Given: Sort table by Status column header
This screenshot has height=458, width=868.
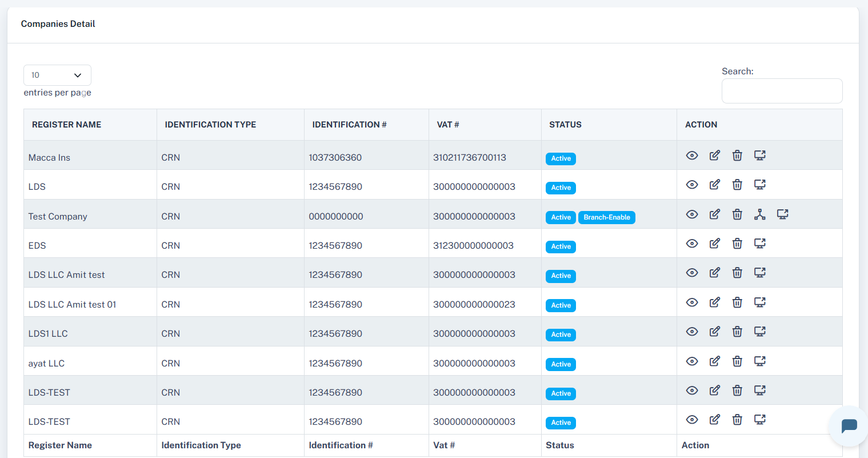Looking at the screenshot, I should click(x=565, y=125).
